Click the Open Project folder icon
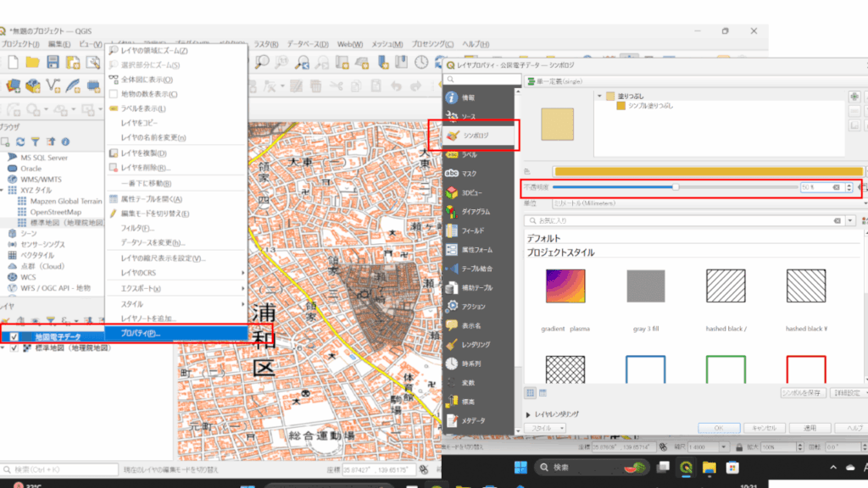Viewport: 868px width, 488px height. click(x=33, y=62)
